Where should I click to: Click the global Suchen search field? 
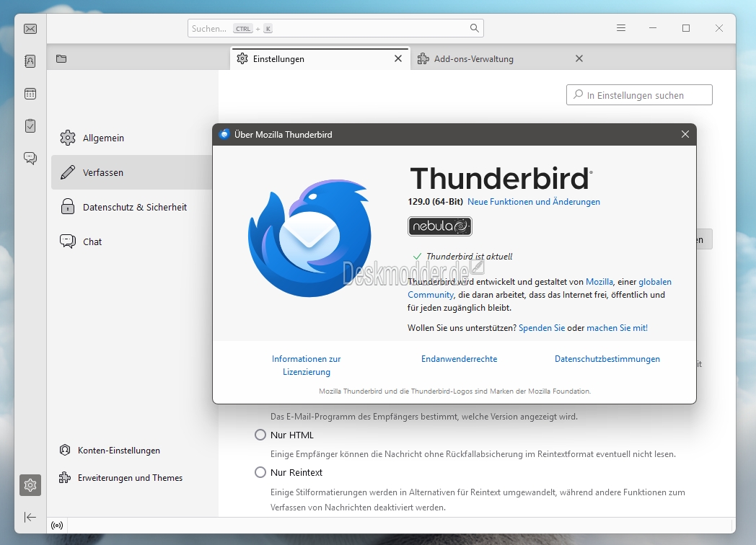click(x=335, y=28)
